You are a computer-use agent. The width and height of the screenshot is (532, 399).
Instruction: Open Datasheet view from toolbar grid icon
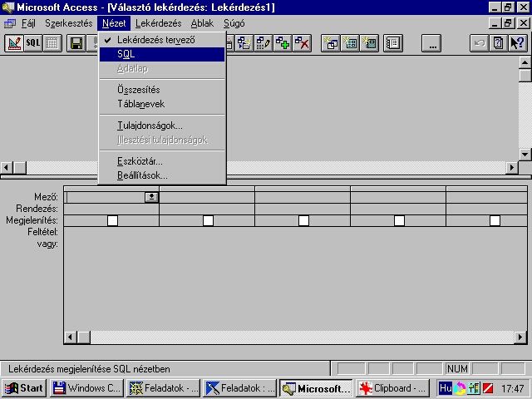(x=52, y=43)
